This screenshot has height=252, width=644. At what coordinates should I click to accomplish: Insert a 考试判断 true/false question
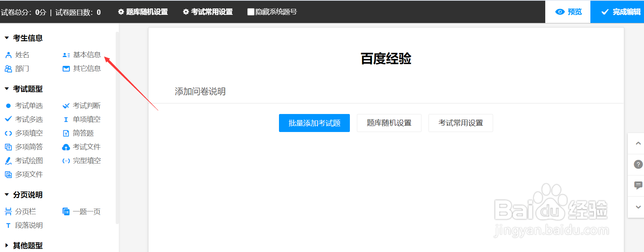[x=81, y=106]
